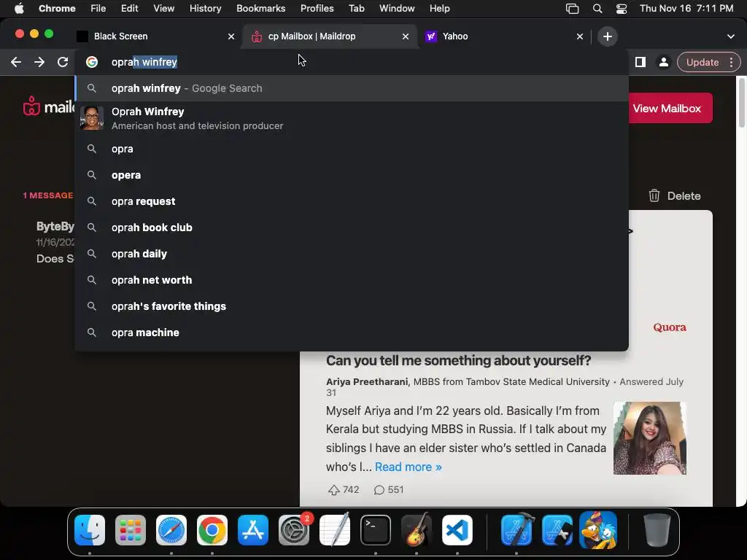Close the Maildrop mailbox tab
Viewport: 747px width, 560px height.
point(406,36)
